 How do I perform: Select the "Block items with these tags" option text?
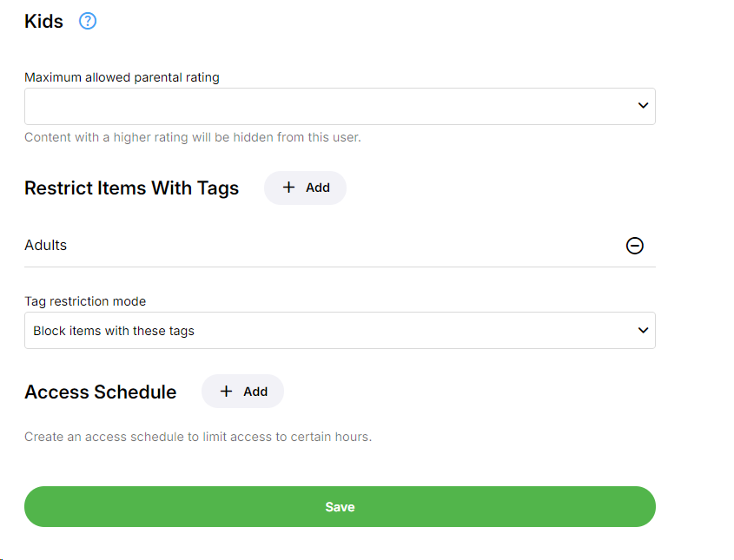click(114, 331)
